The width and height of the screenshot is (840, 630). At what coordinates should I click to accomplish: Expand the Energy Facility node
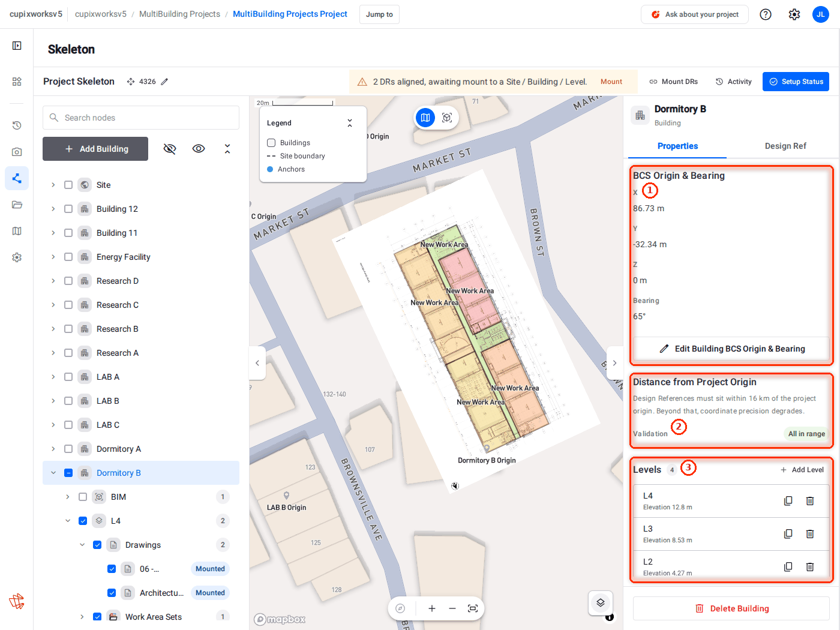tap(53, 257)
